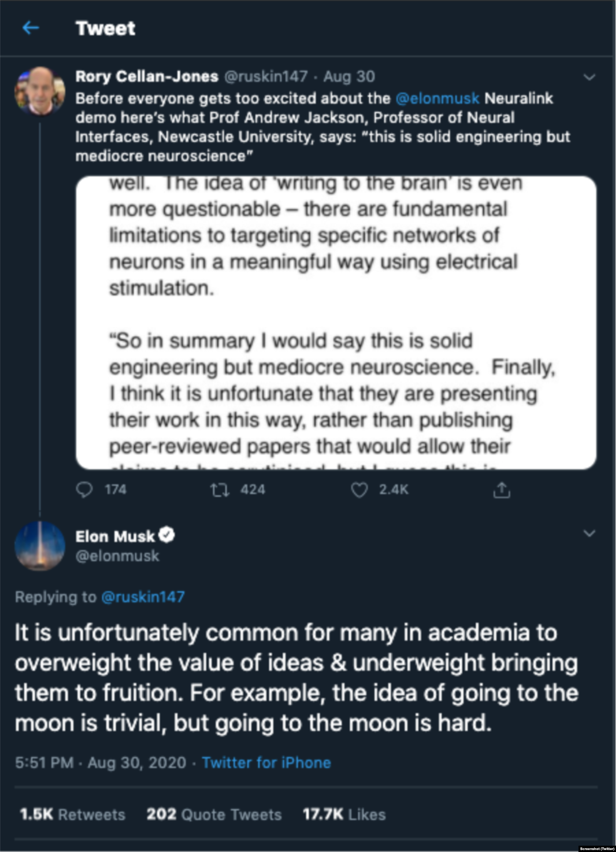Click the share icon on Rory's tweet
The height and width of the screenshot is (852, 616).
(x=502, y=490)
